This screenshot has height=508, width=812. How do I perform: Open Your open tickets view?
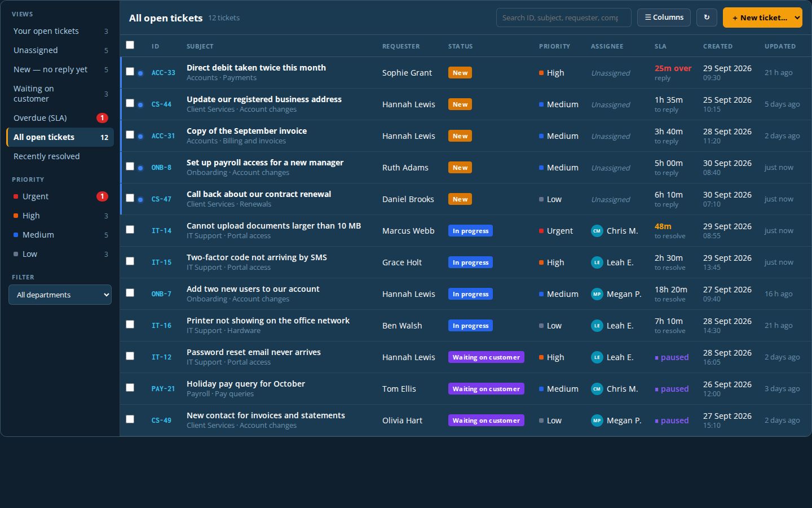coord(60,31)
